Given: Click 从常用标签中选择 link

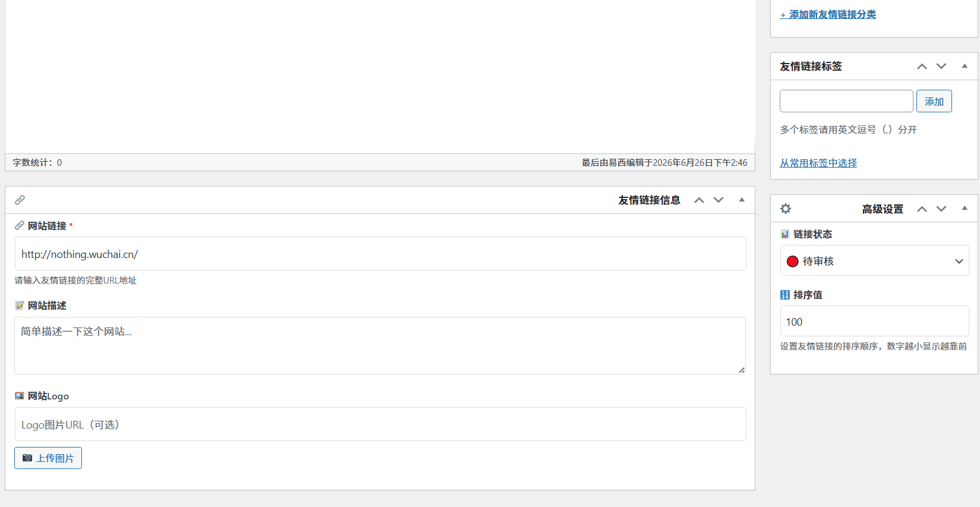Looking at the screenshot, I should [x=818, y=163].
